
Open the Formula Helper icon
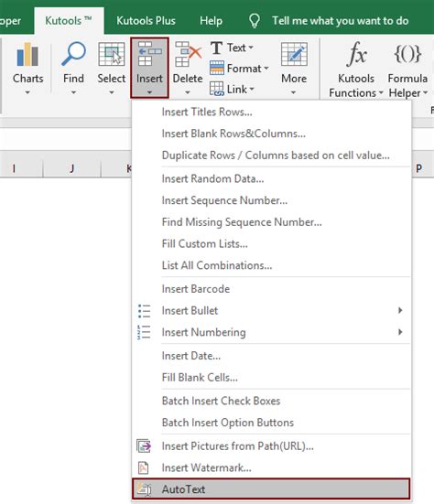click(x=407, y=54)
